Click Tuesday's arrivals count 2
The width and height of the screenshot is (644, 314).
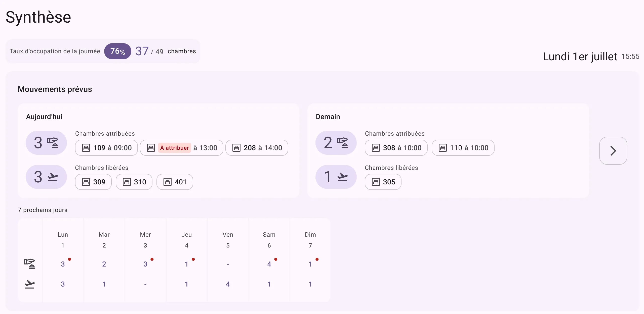tap(104, 264)
